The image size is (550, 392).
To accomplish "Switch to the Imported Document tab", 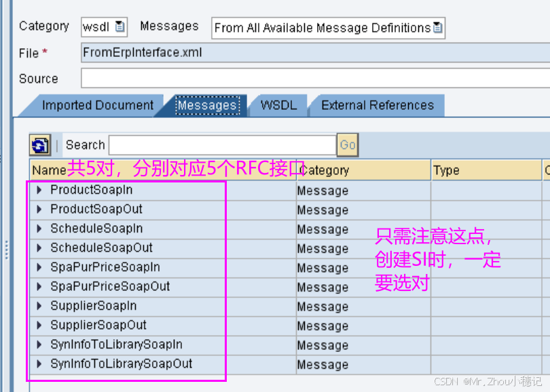I will pos(96,105).
